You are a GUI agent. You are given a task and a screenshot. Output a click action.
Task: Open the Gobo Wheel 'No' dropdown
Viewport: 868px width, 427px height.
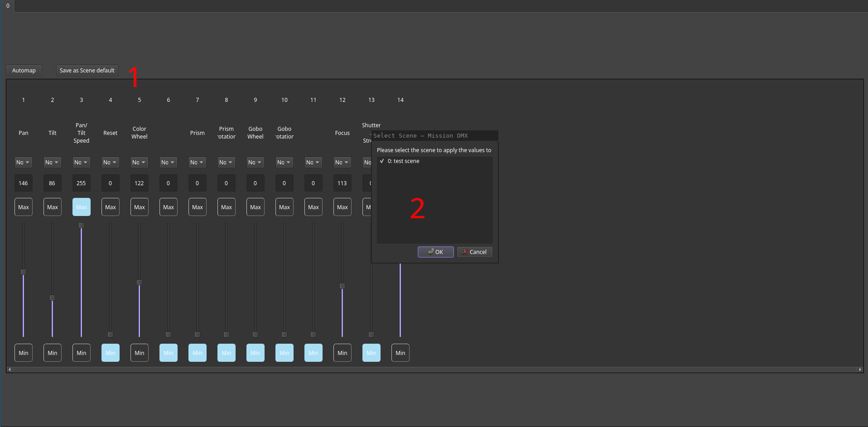[255, 163]
